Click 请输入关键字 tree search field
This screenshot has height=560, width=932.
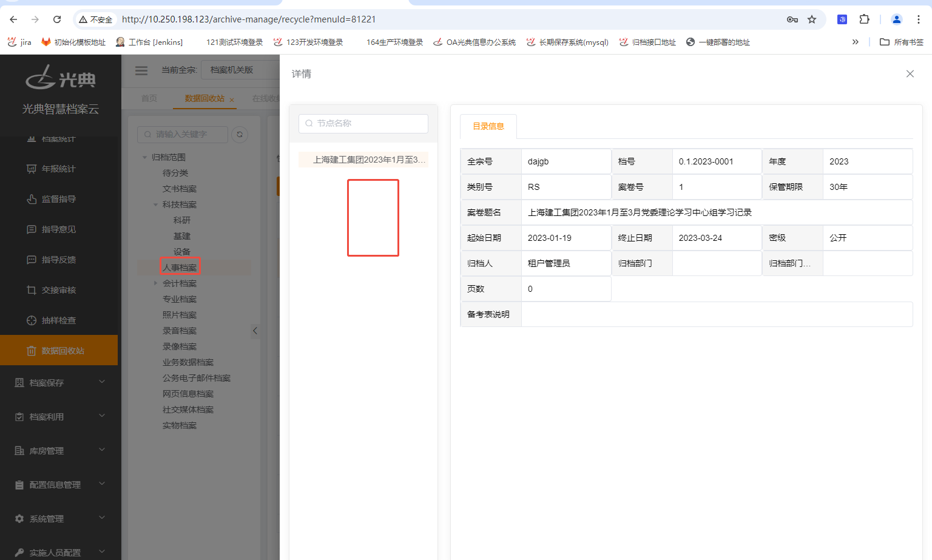183,134
